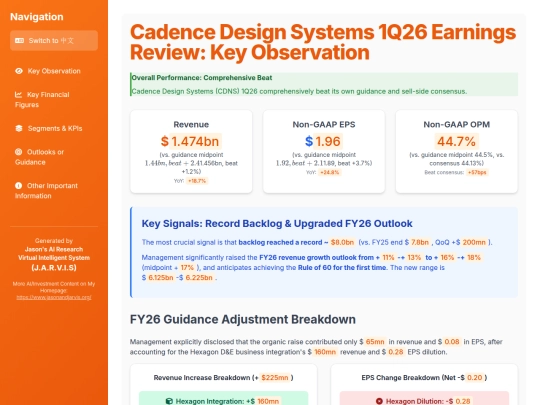Click the red icon next to Hexagon Dilution
Screen dimensions: 540x405
[379, 401]
